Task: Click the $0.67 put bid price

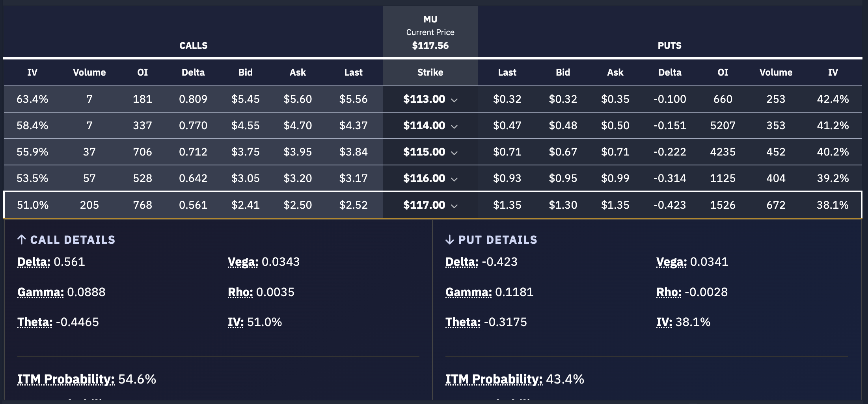Action: point(563,152)
